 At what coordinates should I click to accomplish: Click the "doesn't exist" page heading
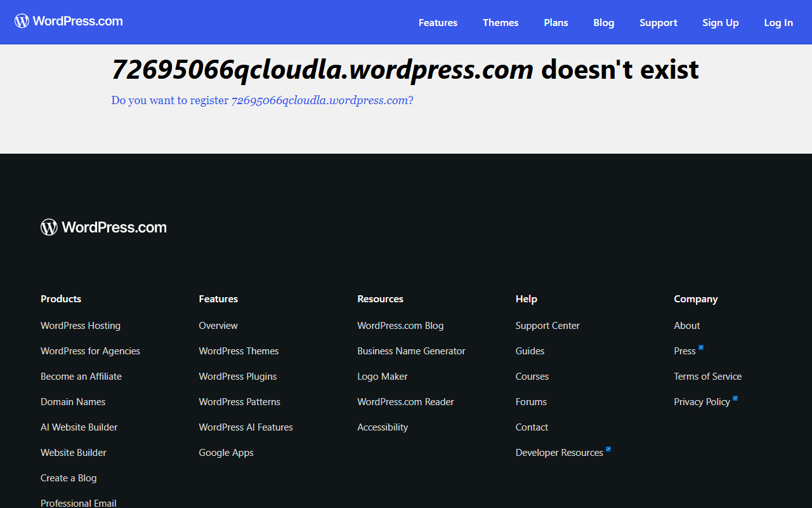click(x=405, y=69)
